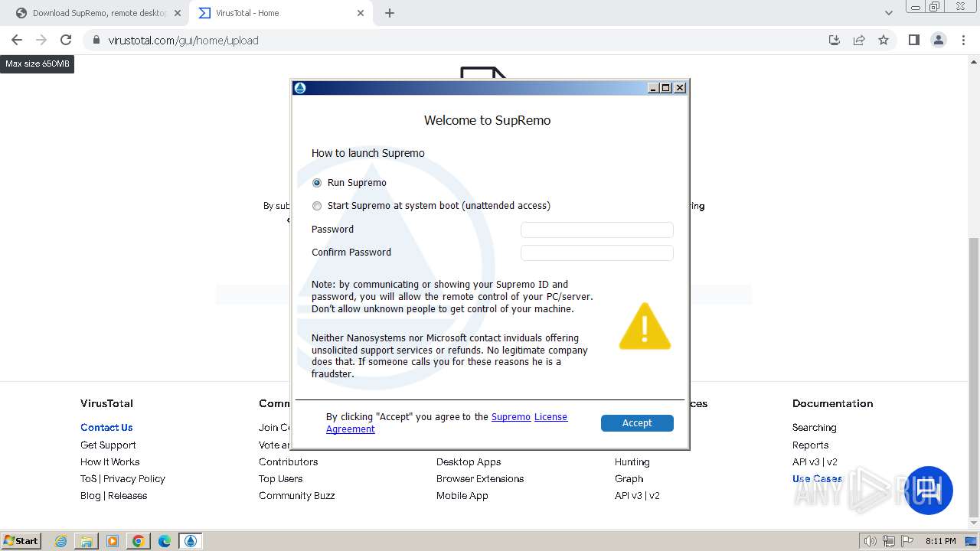This screenshot has height=551, width=980.
Task: Share this page icon
Action: point(859,41)
